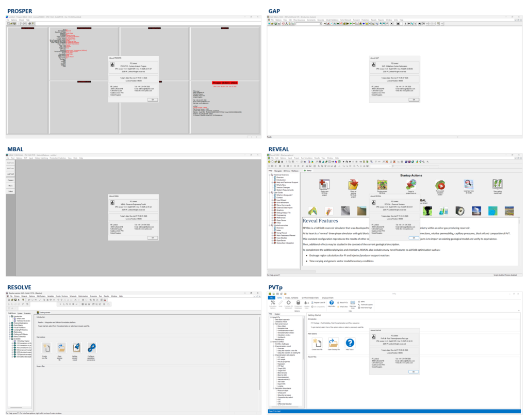The height and width of the screenshot is (420, 528).
Task: Click 'About PVTp' in PVTp ribbon
Action: (343, 303)
